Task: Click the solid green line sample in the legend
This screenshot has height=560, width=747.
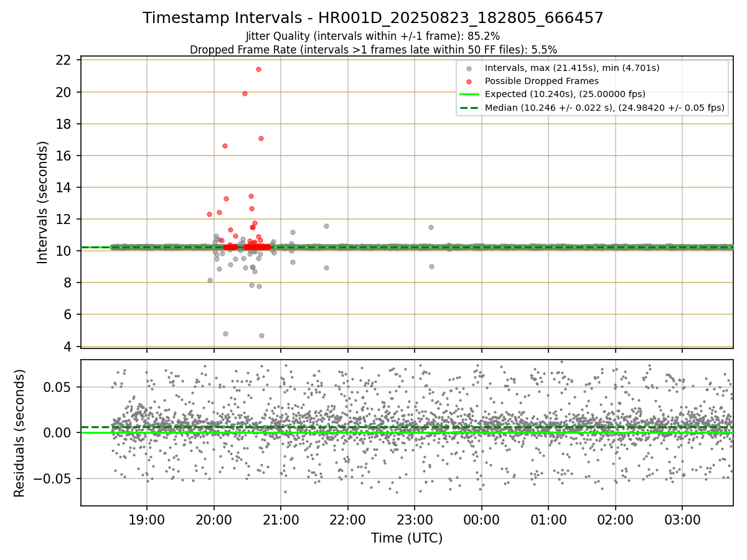Action: (x=469, y=95)
